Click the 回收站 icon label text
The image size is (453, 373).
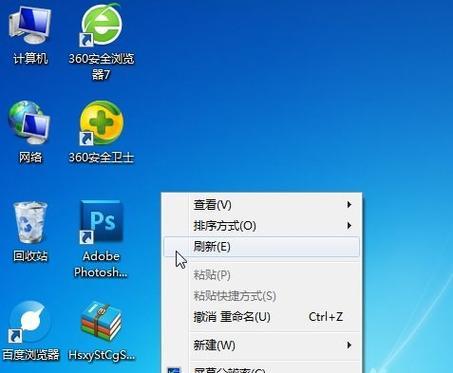coord(30,256)
